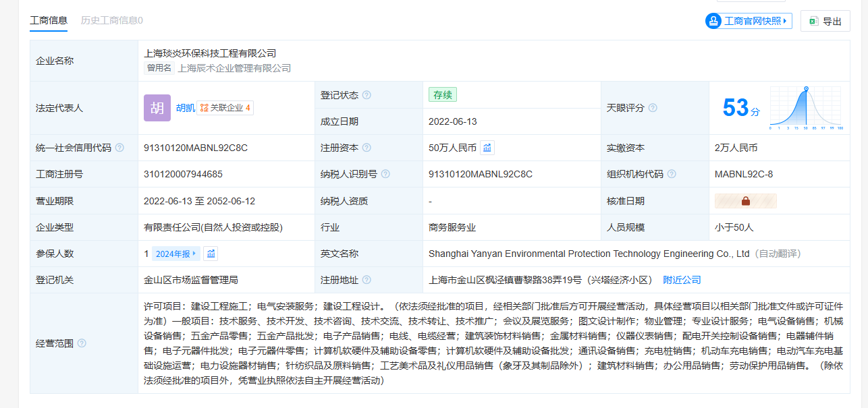868x408 pixels.
Task: Click help icon beside 注册资本
Action: (367, 148)
